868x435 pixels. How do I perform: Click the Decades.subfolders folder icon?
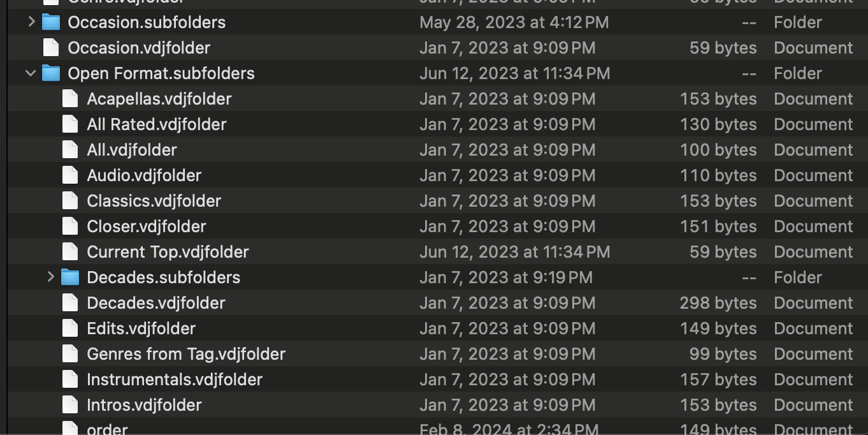pyautogui.click(x=70, y=277)
